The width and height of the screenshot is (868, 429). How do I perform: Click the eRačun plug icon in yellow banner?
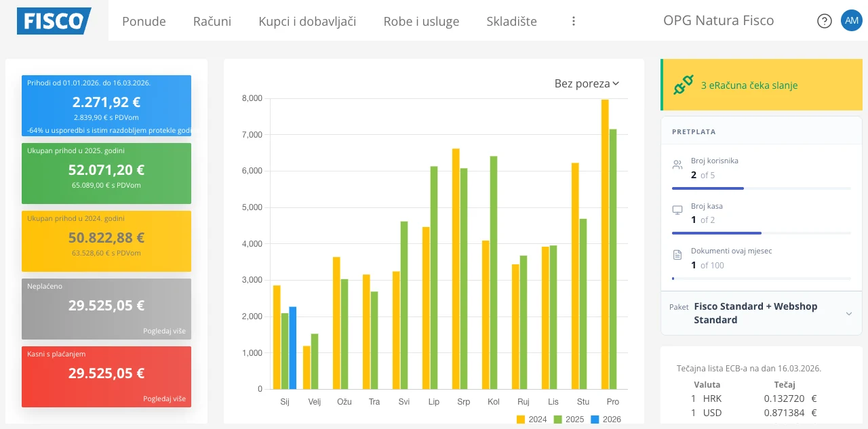(684, 84)
